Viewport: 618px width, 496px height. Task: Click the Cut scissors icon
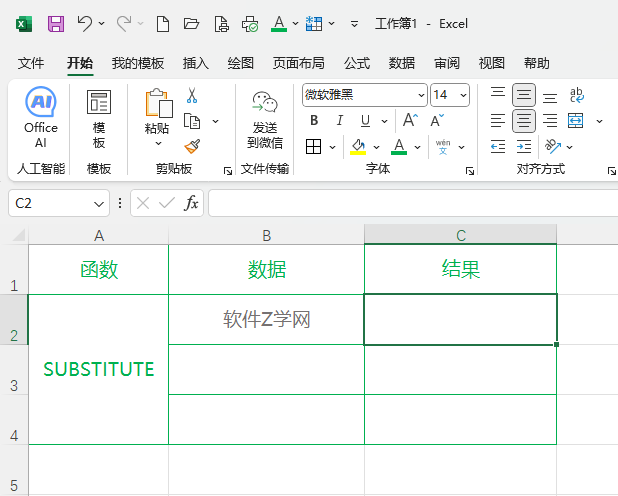[x=192, y=95]
